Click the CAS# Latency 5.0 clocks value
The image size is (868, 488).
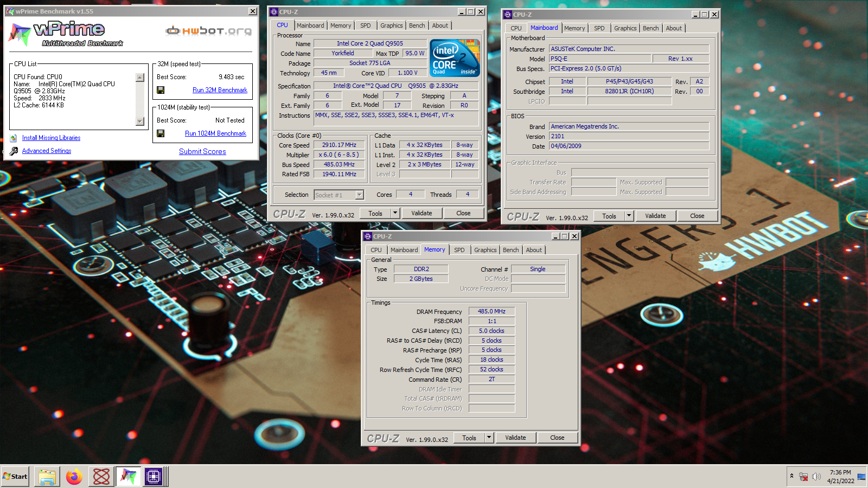coord(492,331)
